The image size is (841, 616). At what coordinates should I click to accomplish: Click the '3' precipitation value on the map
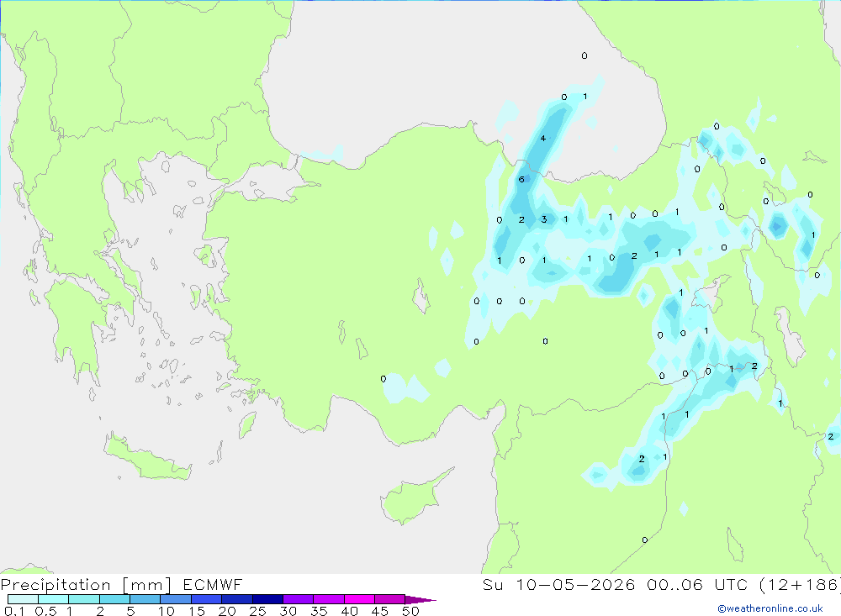[x=544, y=219]
